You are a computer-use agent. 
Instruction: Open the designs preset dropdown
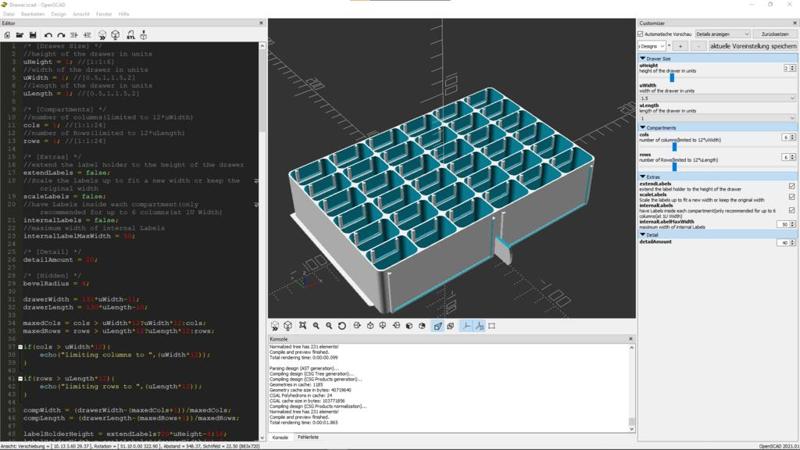(652, 46)
